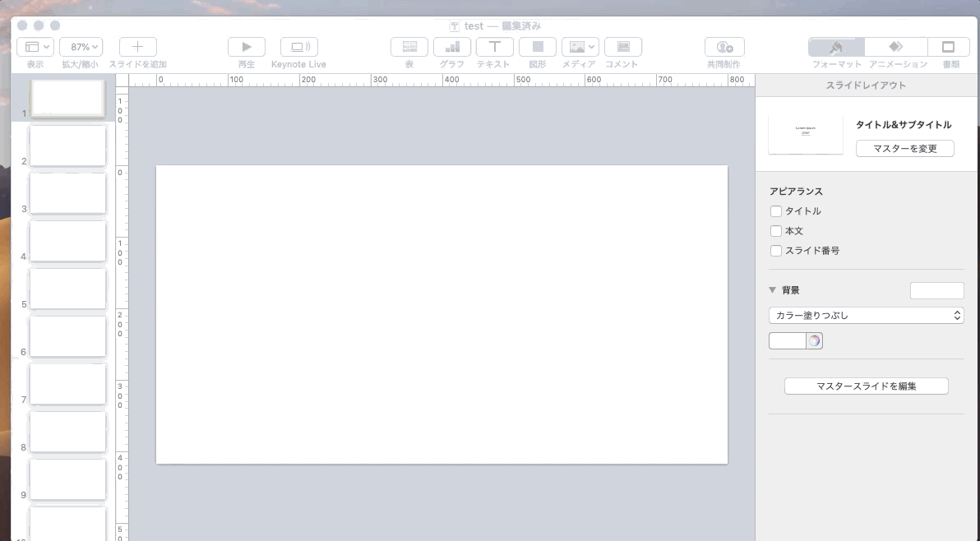Click the マスタースライドを編集 button

[866, 386]
